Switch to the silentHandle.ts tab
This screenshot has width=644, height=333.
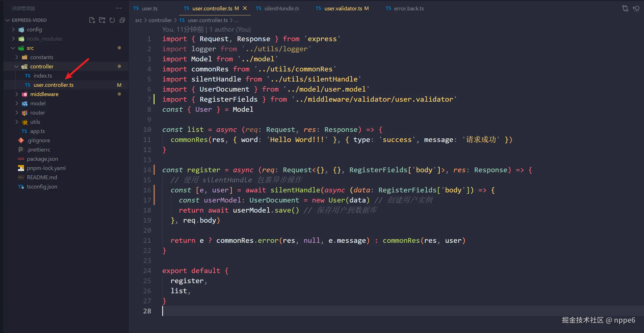tap(281, 8)
